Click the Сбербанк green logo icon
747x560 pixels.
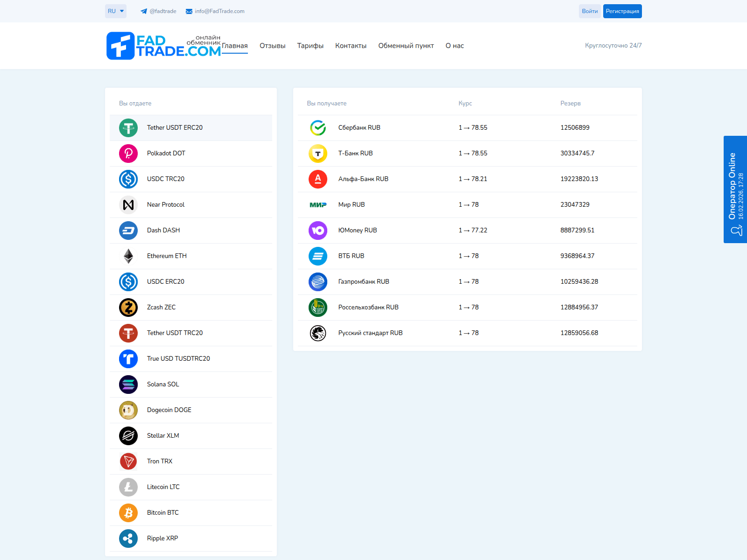click(318, 128)
